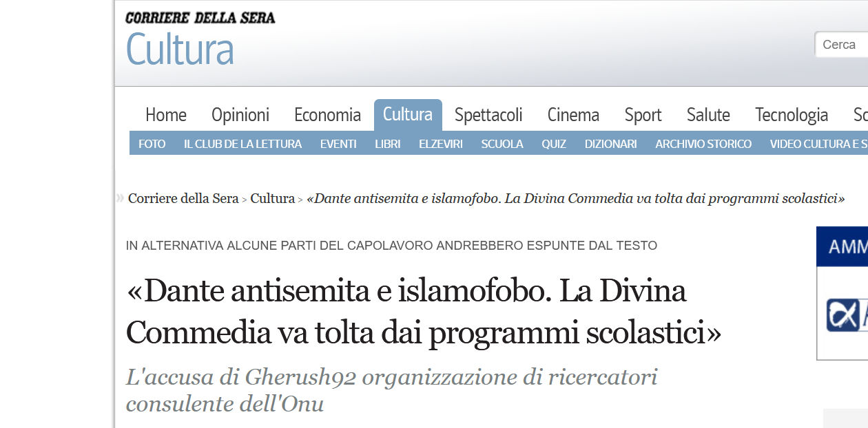Open the Cultura section header title
This screenshot has width=868, height=428.
pos(180,49)
